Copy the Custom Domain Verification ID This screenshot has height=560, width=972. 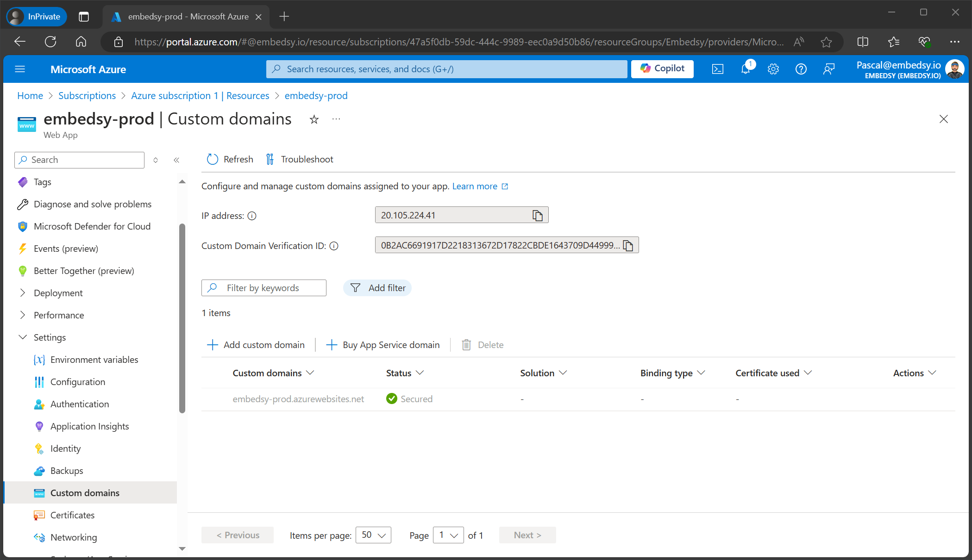click(x=628, y=245)
